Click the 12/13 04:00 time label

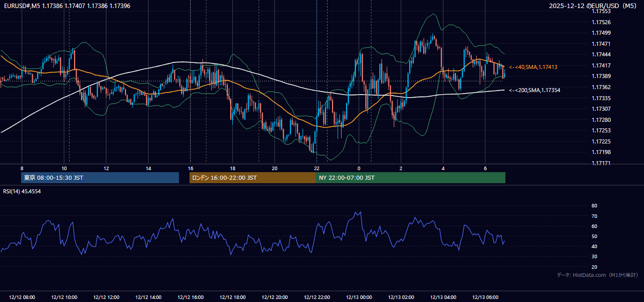pos(443,297)
